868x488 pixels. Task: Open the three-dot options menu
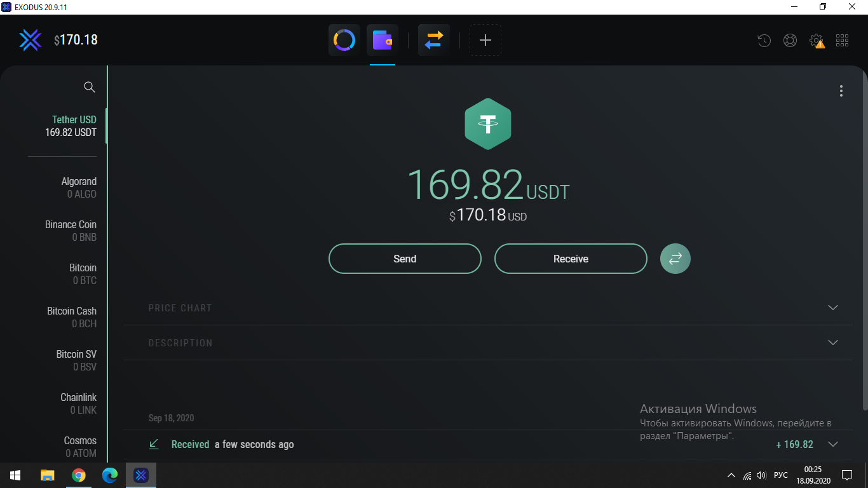[841, 91]
